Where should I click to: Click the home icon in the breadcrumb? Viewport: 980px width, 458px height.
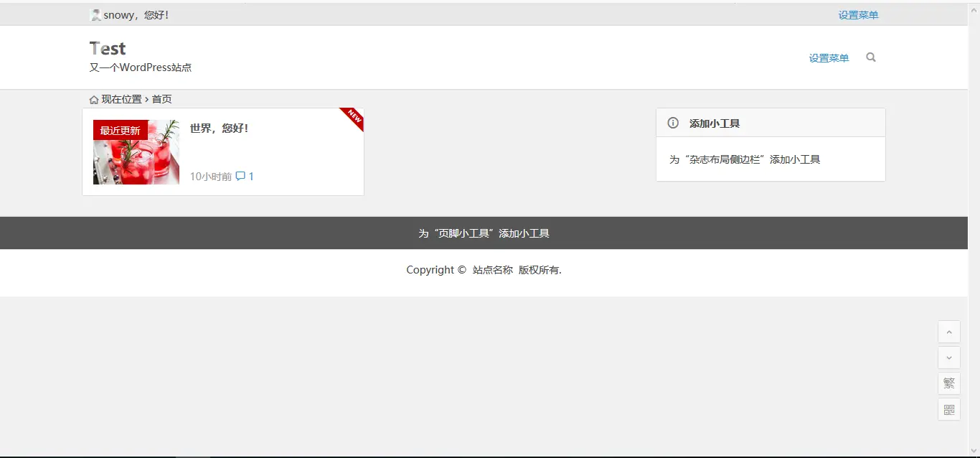pos(94,100)
